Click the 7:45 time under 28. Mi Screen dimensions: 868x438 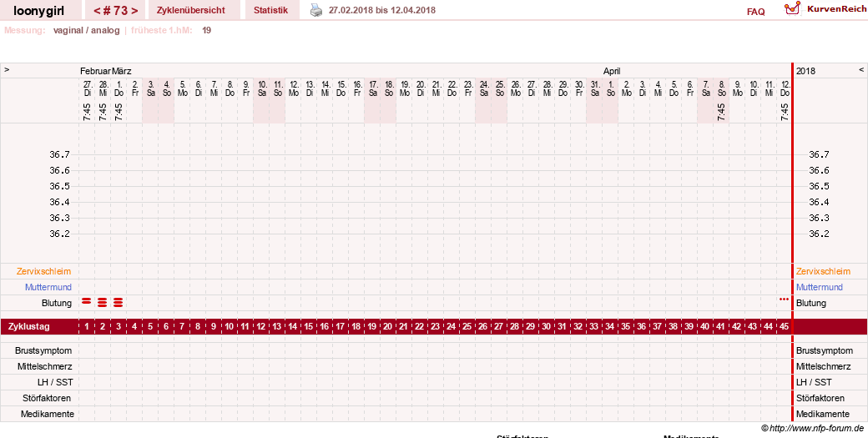[x=103, y=113]
